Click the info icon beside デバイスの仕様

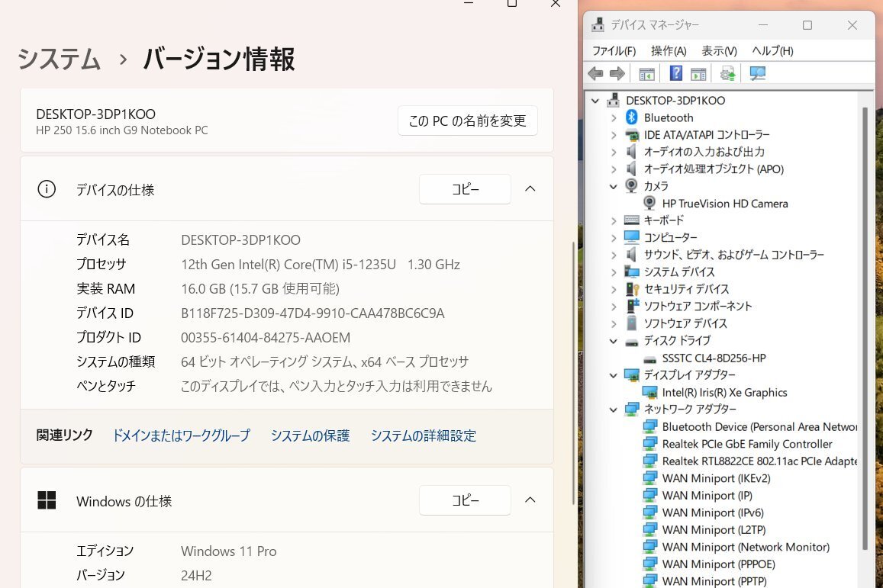coord(47,189)
